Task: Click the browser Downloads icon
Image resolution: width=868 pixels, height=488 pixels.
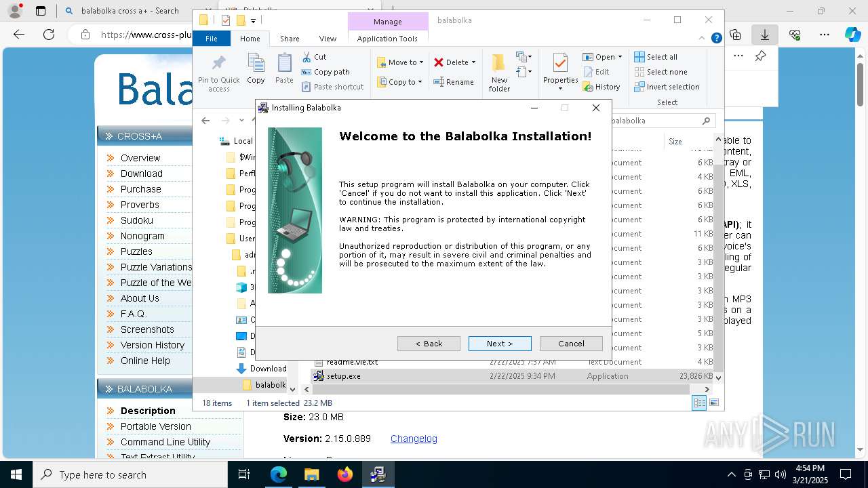Action: (x=764, y=35)
